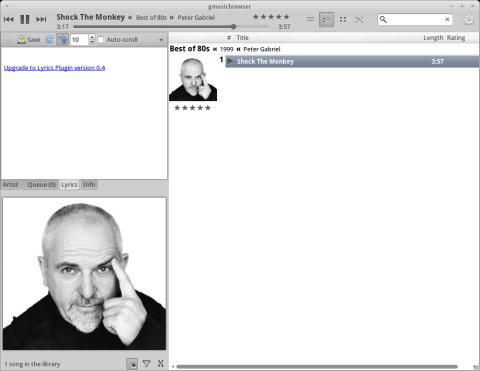Click the elapsed time 3:17 label
The image size is (480, 371).
pos(62,27)
